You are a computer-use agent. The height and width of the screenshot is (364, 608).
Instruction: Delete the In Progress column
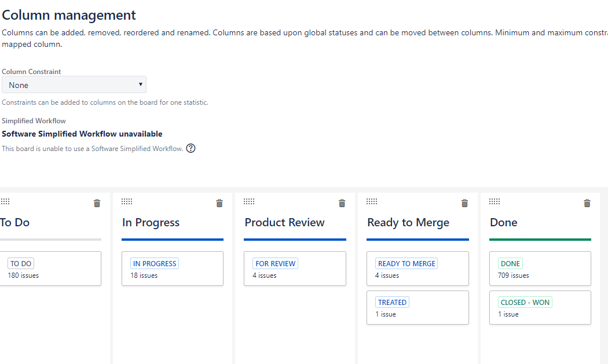click(219, 203)
